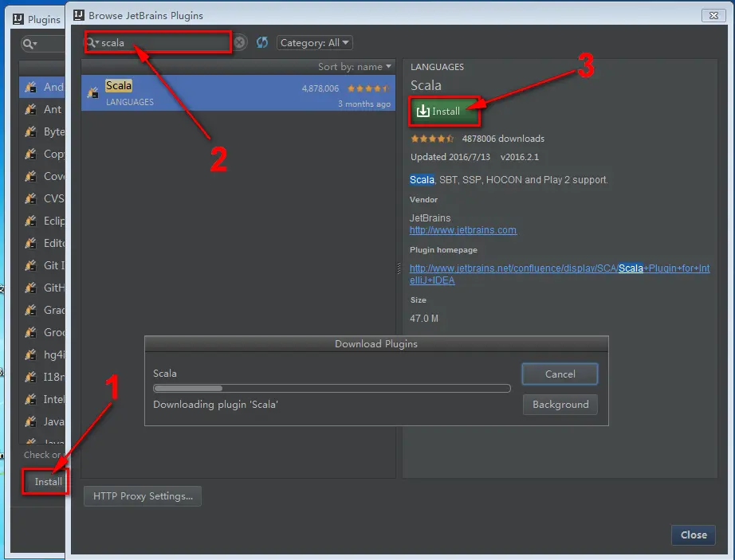
Task: Open the Category: All dropdown
Action: pyautogui.click(x=315, y=42)
